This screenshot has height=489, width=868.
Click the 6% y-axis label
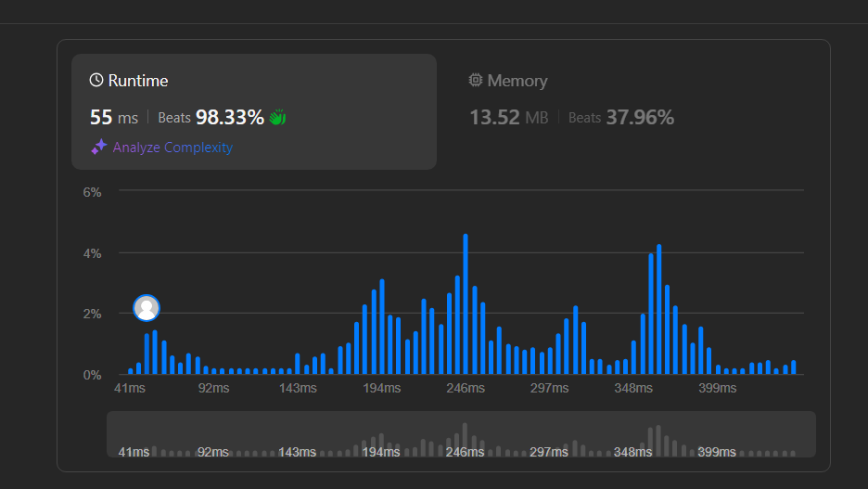coord(92,192)
